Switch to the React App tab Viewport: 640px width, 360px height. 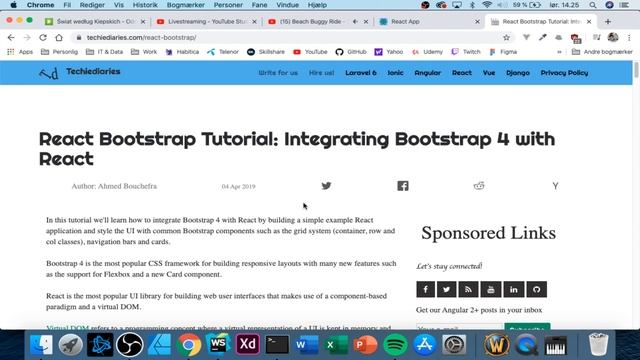pos(429,22)
